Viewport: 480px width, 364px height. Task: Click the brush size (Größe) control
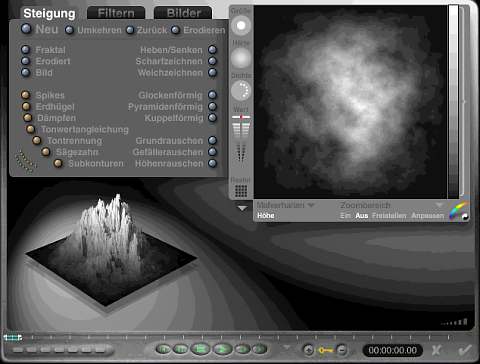coord(241,25)
